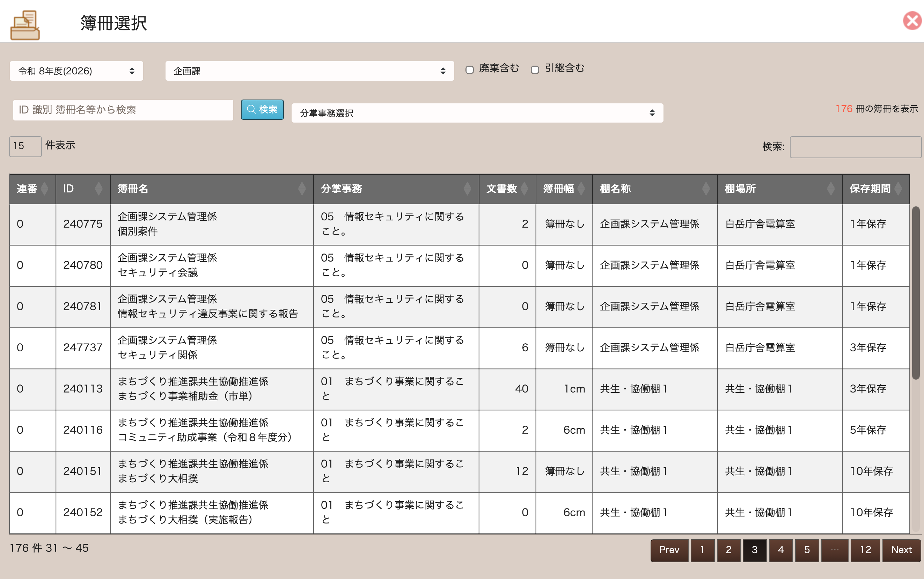Sort by 分掌事務 column arrows
This screenshot has width=924, height=579.
[x=467, y=189]
